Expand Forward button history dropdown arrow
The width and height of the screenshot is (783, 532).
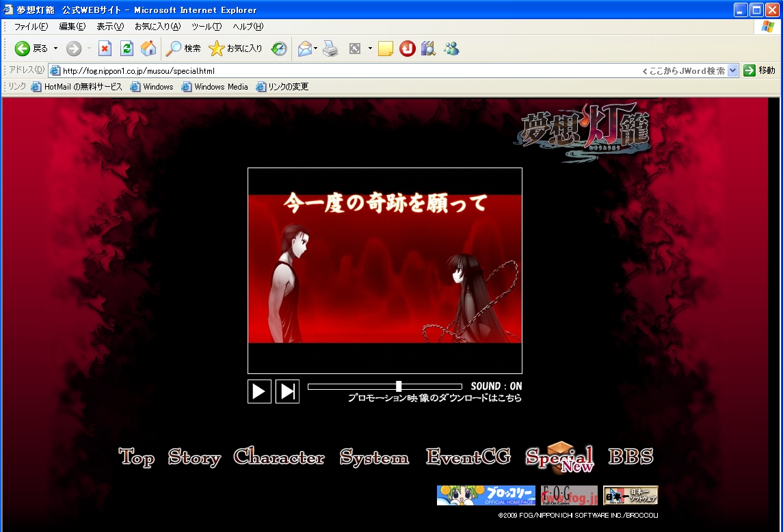tap(89, 49)
